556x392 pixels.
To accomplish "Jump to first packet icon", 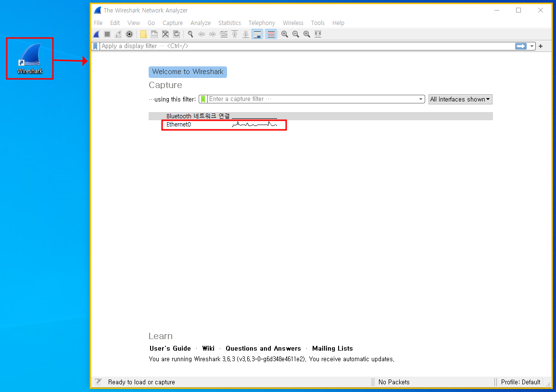I will 235,35.
